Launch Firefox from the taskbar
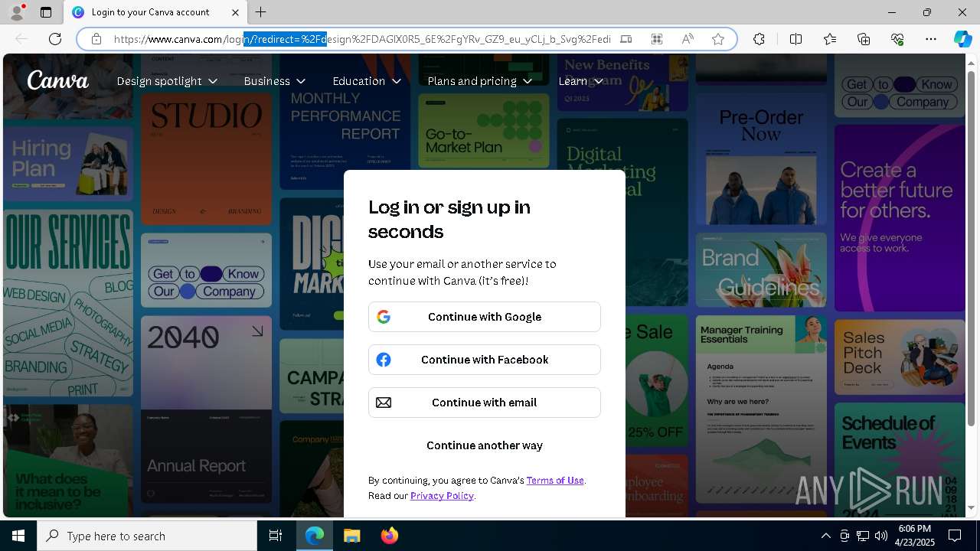The image size is (980, 551). [x=389, y=536]
